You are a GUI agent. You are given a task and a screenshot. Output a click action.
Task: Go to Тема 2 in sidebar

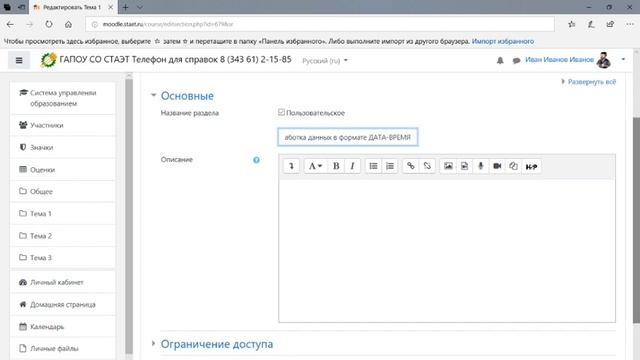(x=63, y=236)
